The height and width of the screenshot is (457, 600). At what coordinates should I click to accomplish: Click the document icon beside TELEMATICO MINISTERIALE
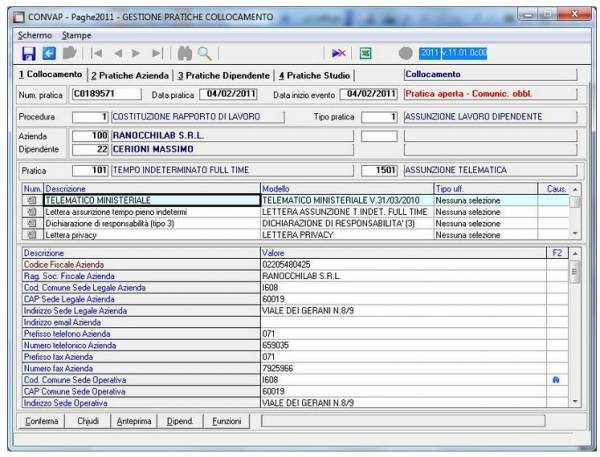(32, 200)
